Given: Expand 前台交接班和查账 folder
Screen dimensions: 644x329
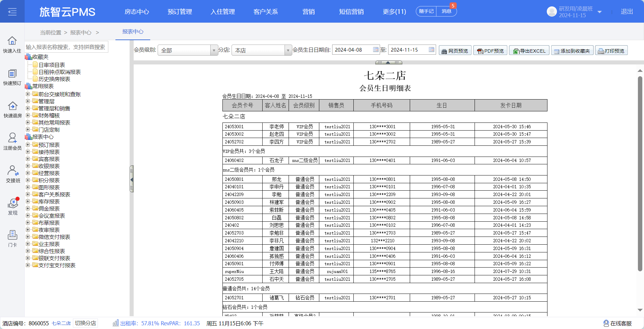Looking at the screenshot, I should click(x=28, y=94).
